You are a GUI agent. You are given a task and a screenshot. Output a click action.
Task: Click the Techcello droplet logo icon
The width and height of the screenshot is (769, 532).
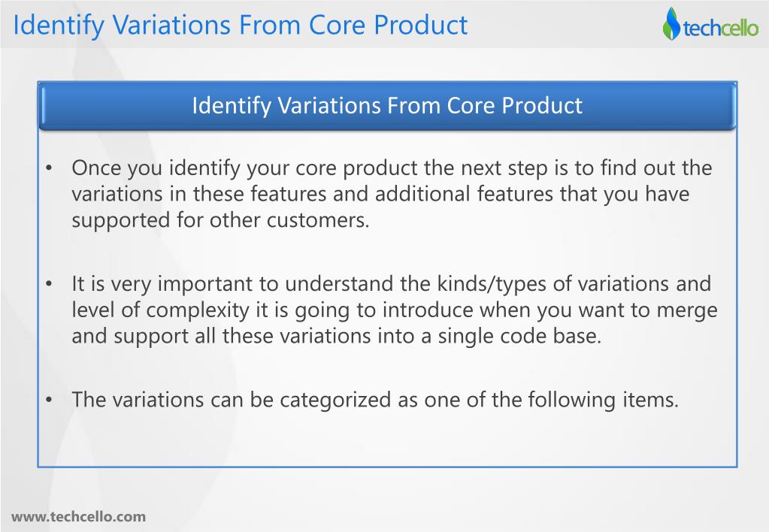[671, 23]
